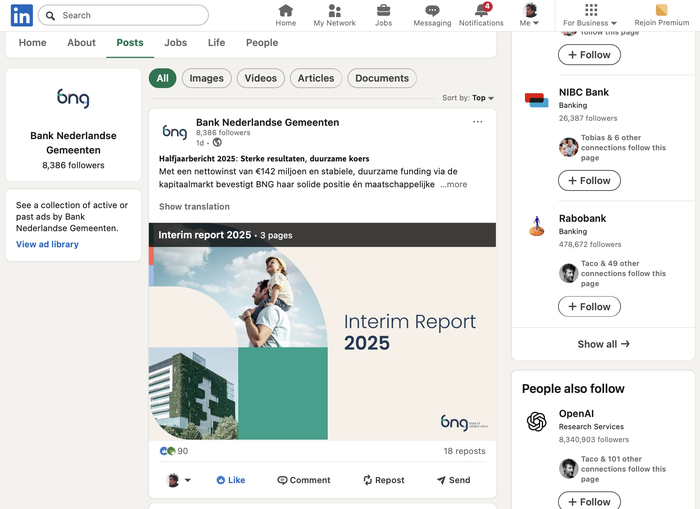700x509 pixels.
Task: Expand the Me profile dropdown
Action: (530, 15)
